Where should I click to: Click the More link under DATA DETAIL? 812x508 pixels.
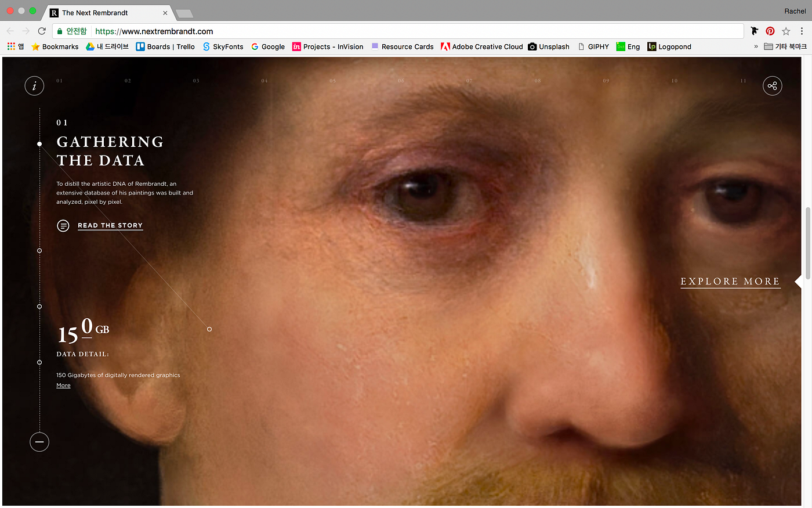tap(63, 385)
